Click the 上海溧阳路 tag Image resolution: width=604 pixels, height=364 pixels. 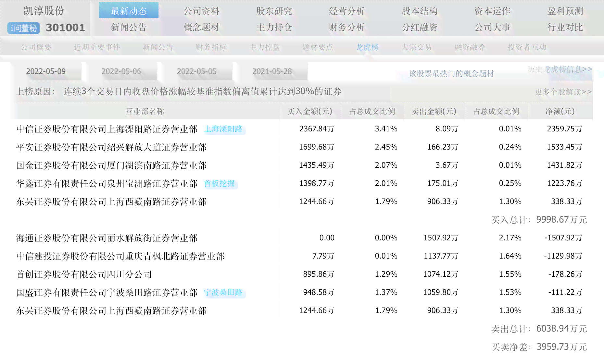[224, 129]
